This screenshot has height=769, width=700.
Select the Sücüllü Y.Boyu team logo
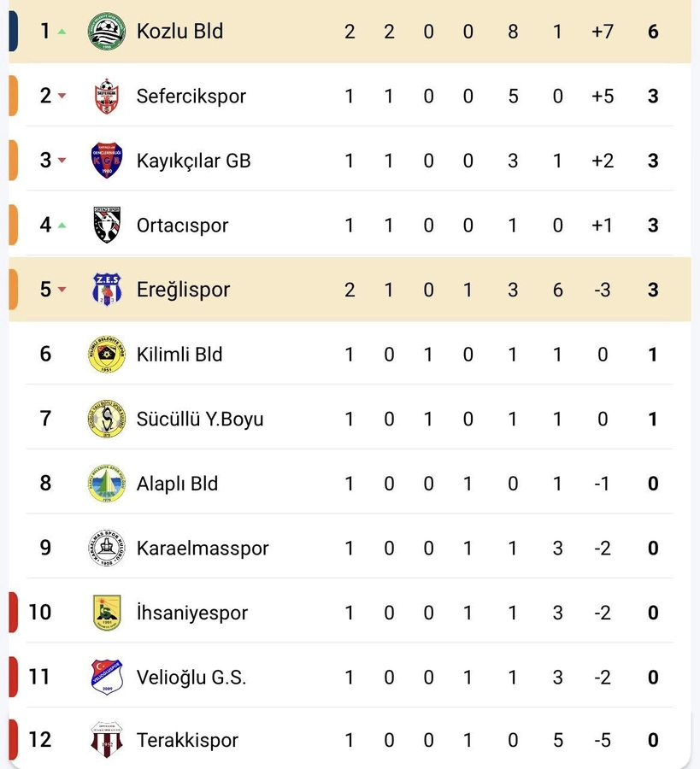[x=107, y=419]
